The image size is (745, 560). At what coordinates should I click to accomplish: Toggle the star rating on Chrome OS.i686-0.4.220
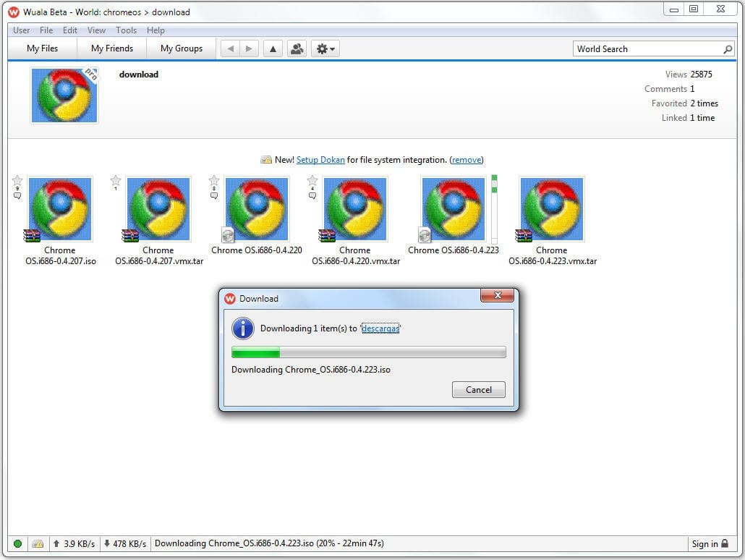[214, 180]
